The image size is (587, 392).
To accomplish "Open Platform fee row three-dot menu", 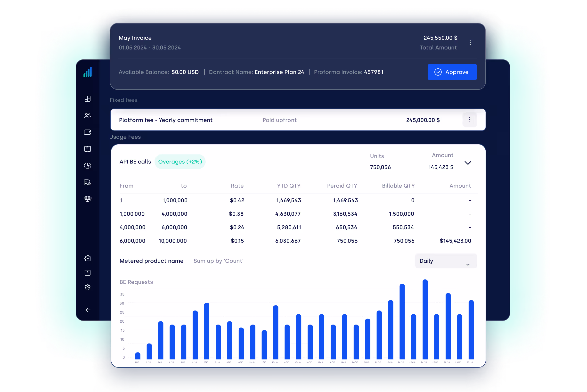I will tap(470, 120).
